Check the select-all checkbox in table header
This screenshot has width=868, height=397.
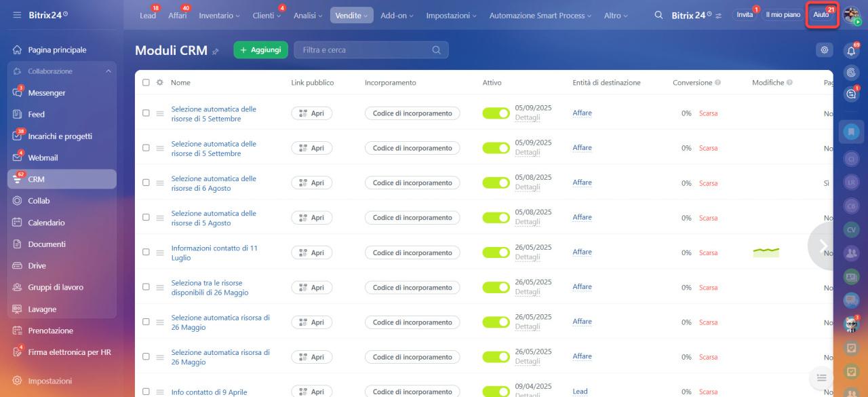(146, 83)
